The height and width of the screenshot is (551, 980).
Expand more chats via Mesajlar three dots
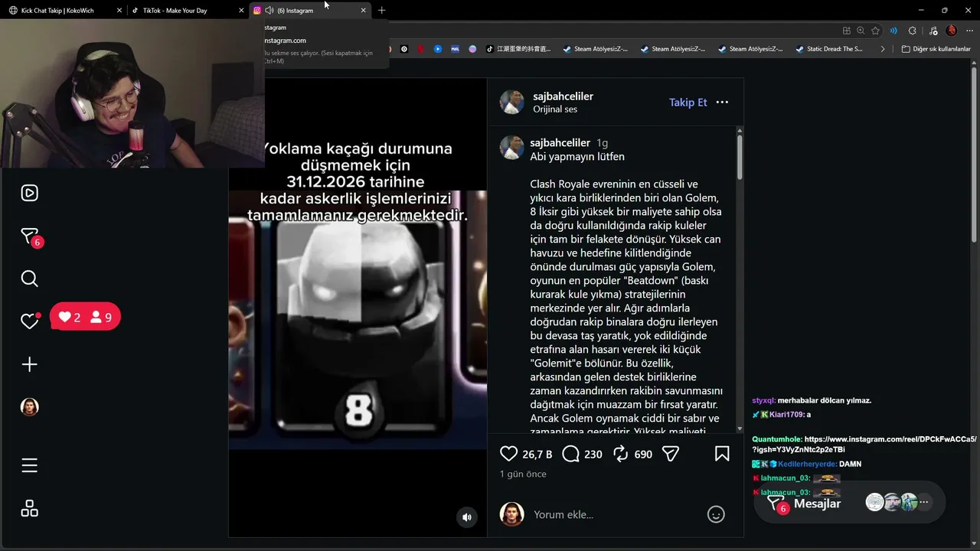(x=924, y=502)
